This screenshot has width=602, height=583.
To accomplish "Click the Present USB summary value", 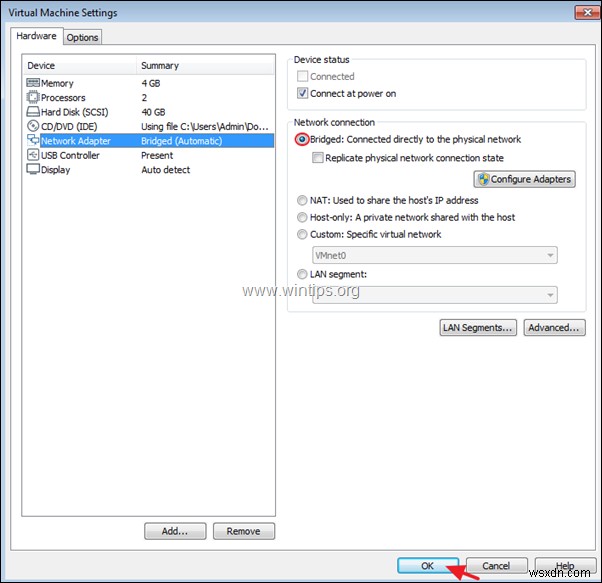I will tap(157, 155).
